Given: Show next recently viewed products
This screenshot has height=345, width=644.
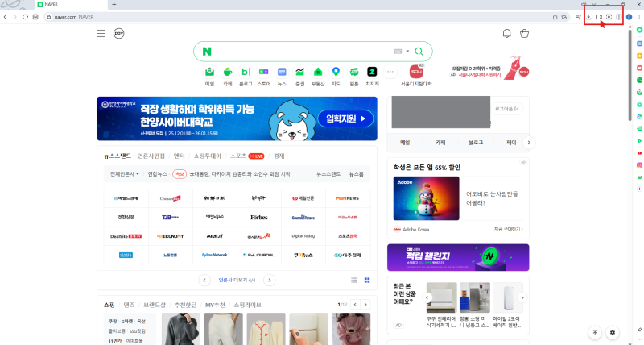Looking at the screenshot, I should 522,297.
